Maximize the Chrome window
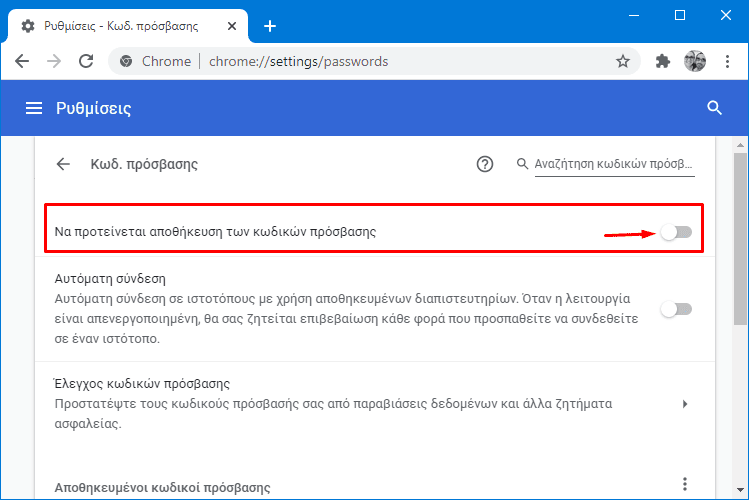 (x=680, y=15)
